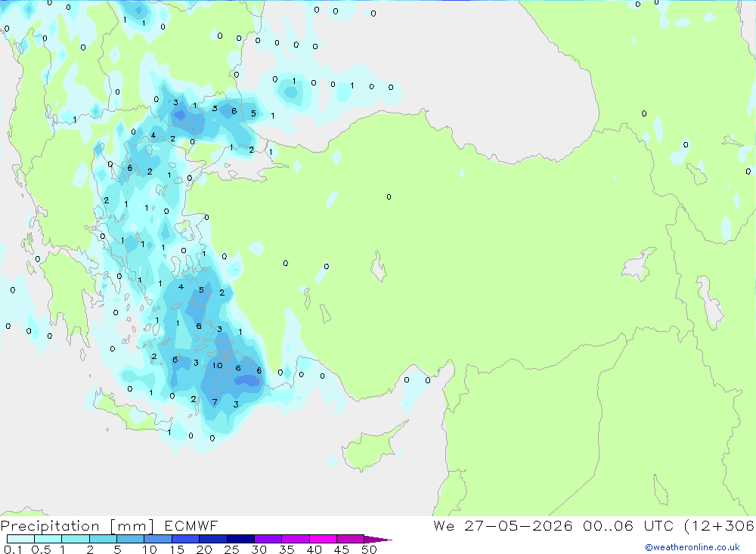Click the '10' precipitation value on the map

(x=218, y=365)
